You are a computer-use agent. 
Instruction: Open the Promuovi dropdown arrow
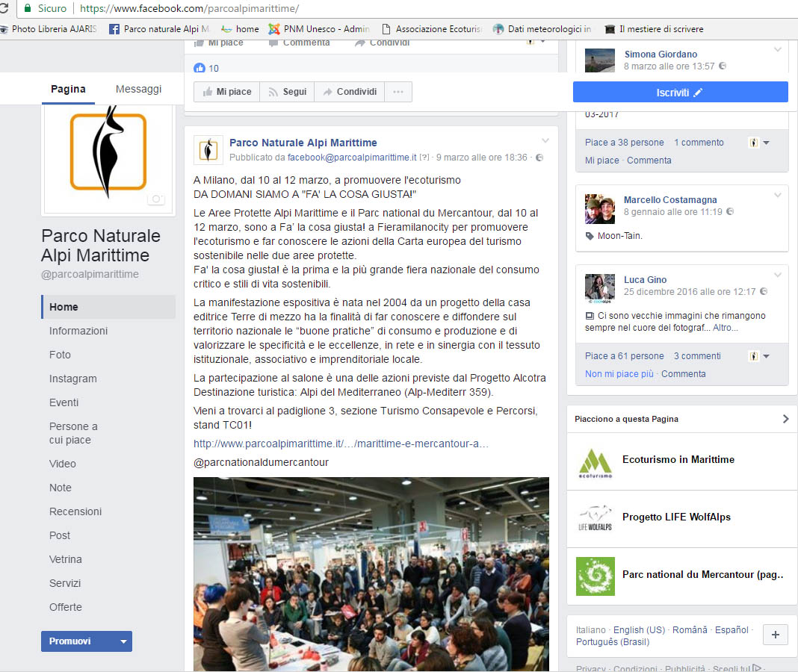coord(124,641)
